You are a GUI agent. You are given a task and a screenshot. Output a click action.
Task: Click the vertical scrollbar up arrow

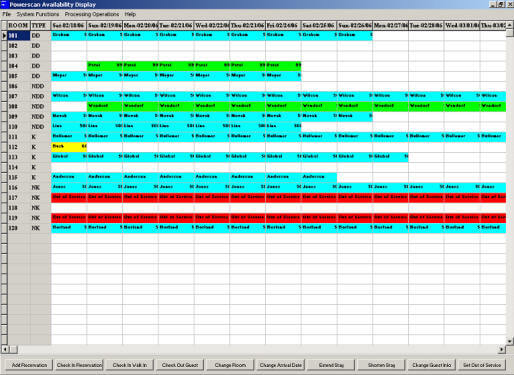[510, 25]
